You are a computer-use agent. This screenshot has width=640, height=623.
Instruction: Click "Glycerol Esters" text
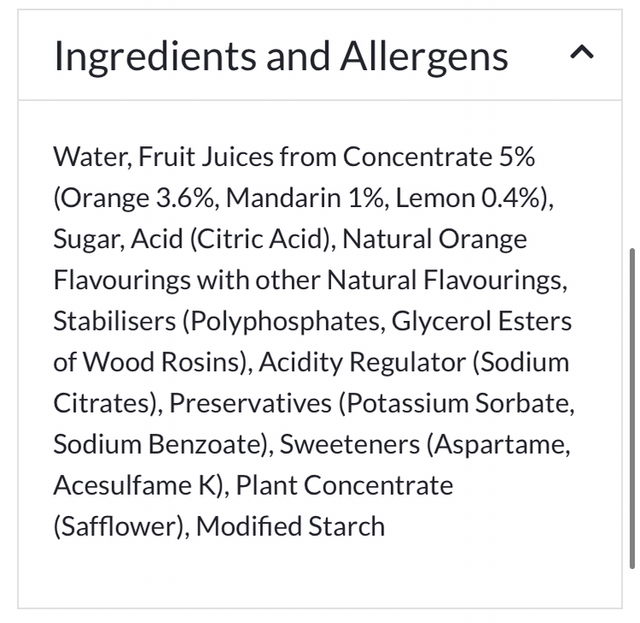click(x=481, y=321)
